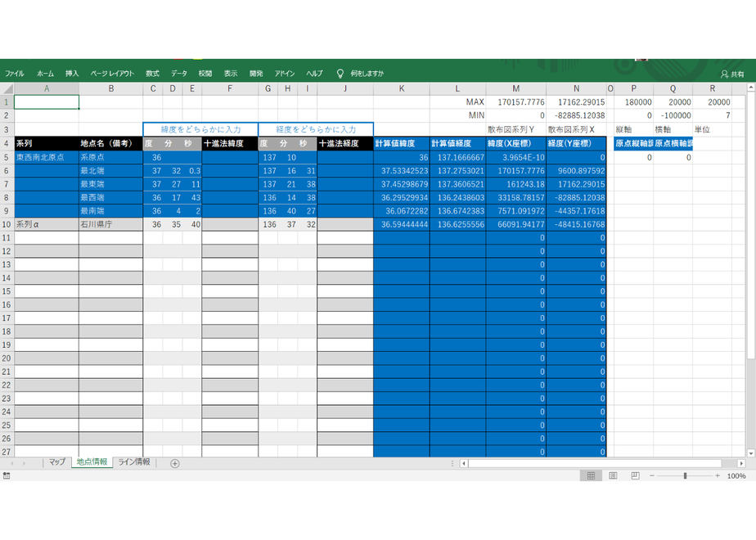Add a new sheet with plus icon
This screenshot has height=540, width=756.
click(x=175, y=463)
